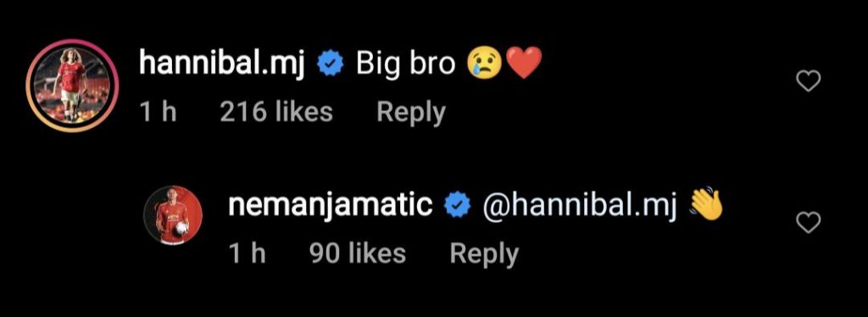Open the nemanjamatic username profile

pyautogui.click(x=330, y=206)
